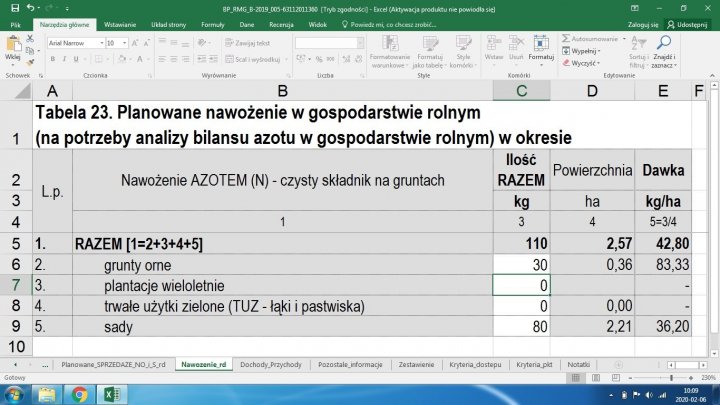Click the Zaloguj się sign-in link
Viewport: 720px width, 405px height.
(x=643, y=25)
